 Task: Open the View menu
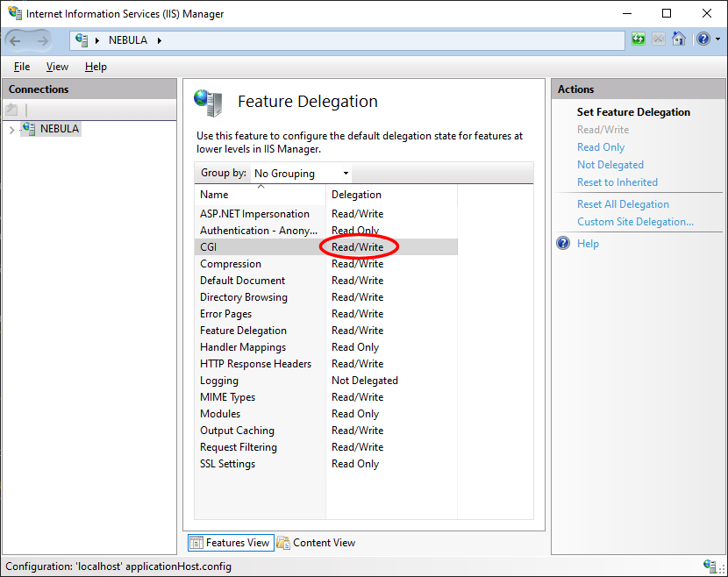[x=57, y=67]
